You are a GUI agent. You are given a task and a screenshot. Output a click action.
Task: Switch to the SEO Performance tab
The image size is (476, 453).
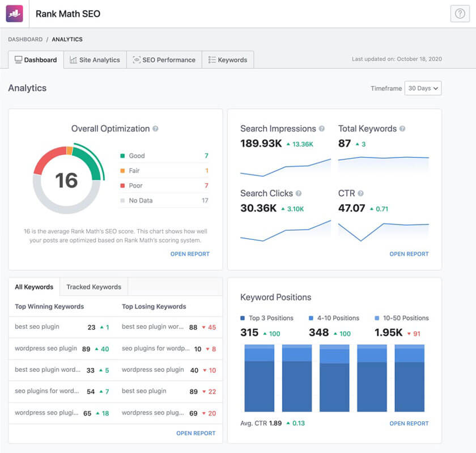point(164,60)
